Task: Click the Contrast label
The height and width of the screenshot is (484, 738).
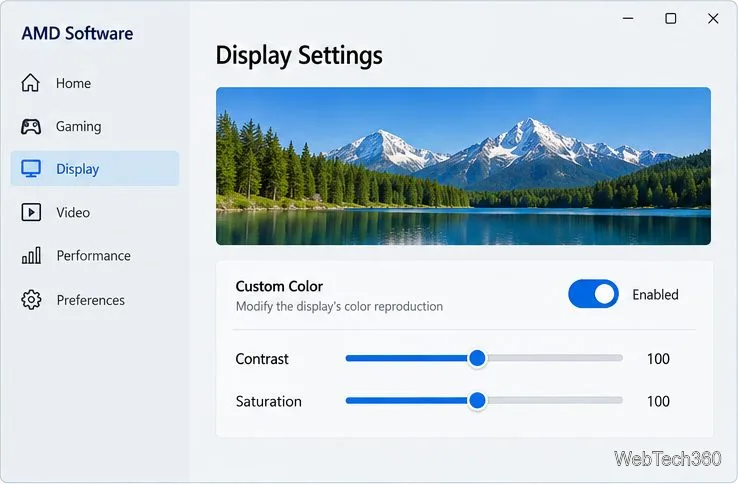Action: pyautogui.click(x=262, y=359)
